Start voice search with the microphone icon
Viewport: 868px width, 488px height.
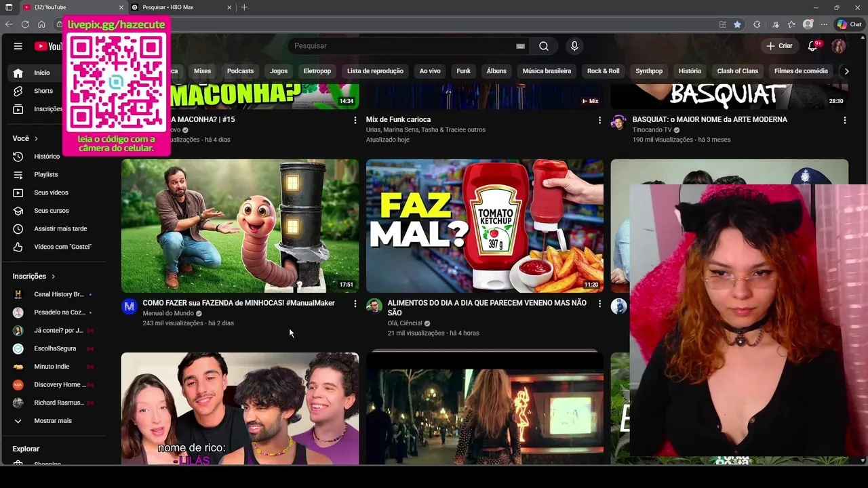pyautogui.click(x=574, y=46)
